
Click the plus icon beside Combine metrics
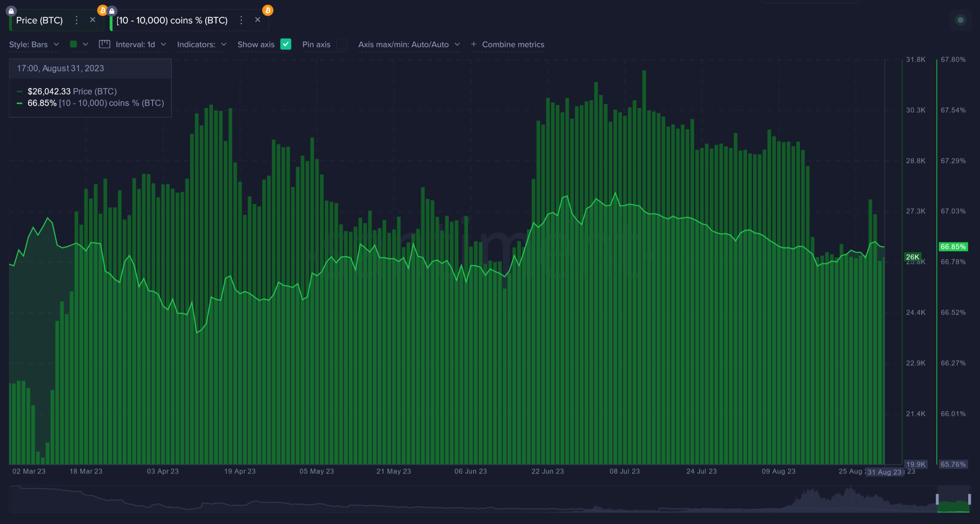coord(474,44)
